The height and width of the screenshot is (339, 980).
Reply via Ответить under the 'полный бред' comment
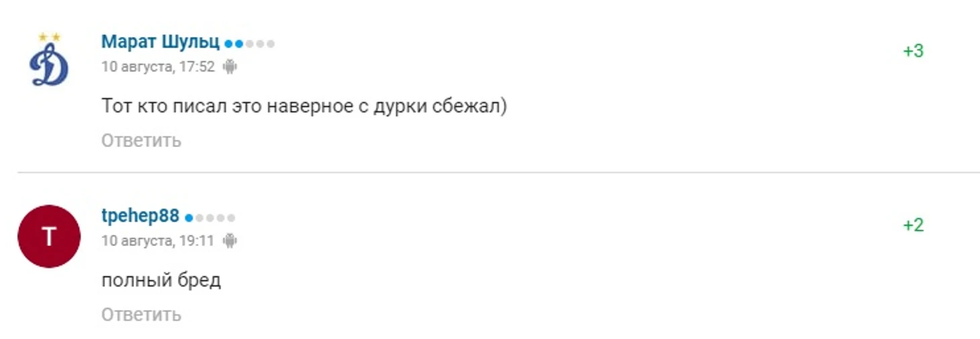coord(141,314)
